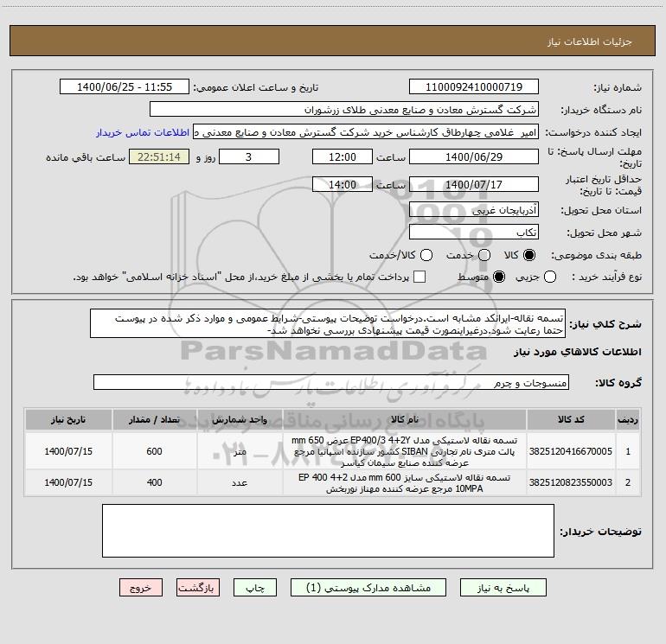Click the EP400/3 4+2Y conveyor belt product name
Screen dimensions: 666x644
pos(405,451)
